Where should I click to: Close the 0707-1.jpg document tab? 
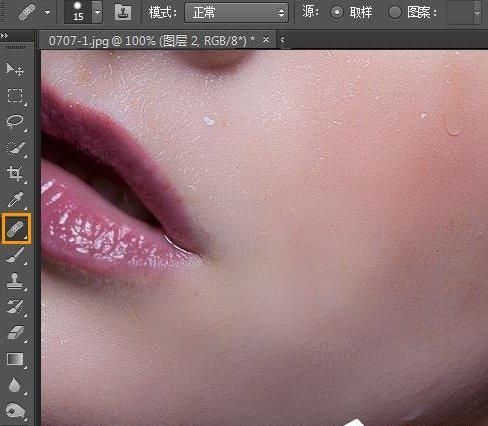click(x=266, y=40)
